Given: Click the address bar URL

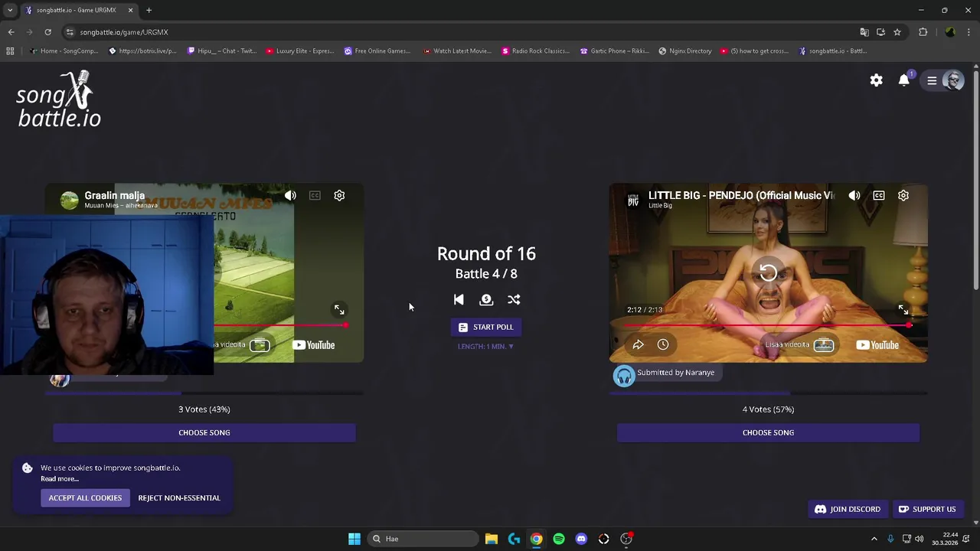Looking at the screenshot, I should pyautogui.click(x=124, y=32).
